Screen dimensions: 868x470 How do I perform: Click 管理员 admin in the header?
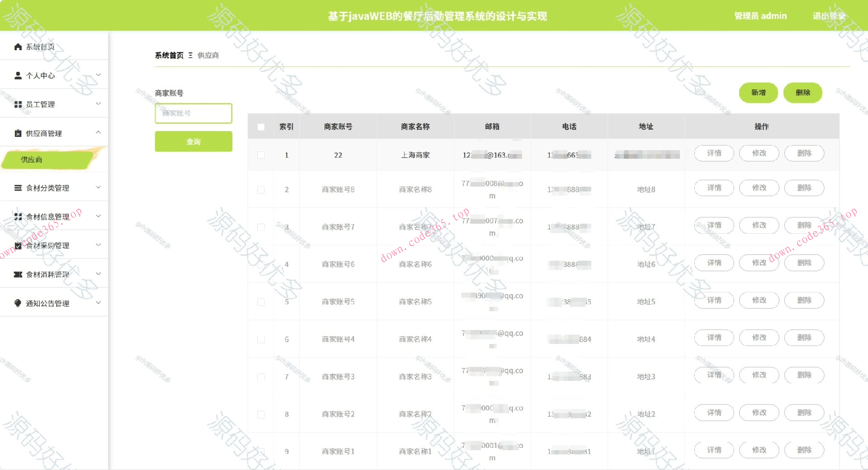(x=760, y=16)
